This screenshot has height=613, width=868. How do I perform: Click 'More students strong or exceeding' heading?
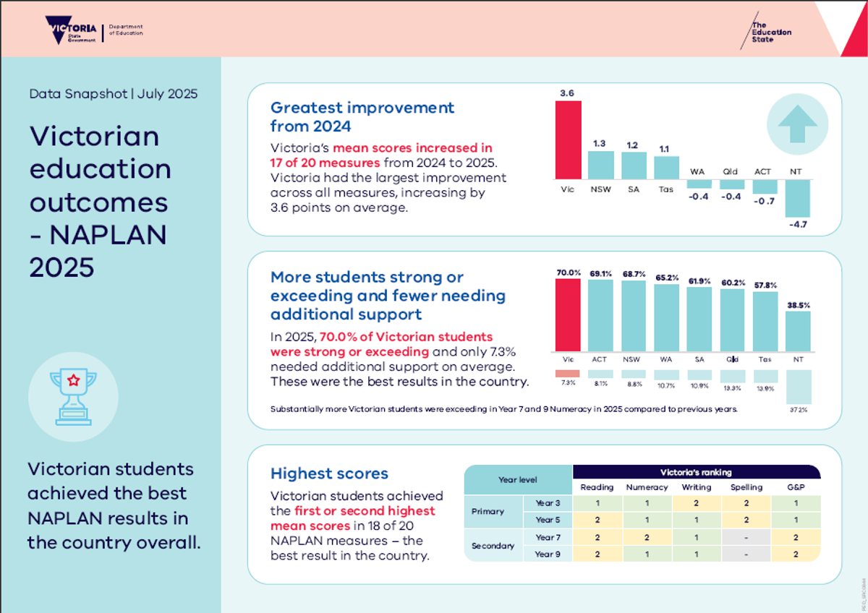[x=388, y=296]
